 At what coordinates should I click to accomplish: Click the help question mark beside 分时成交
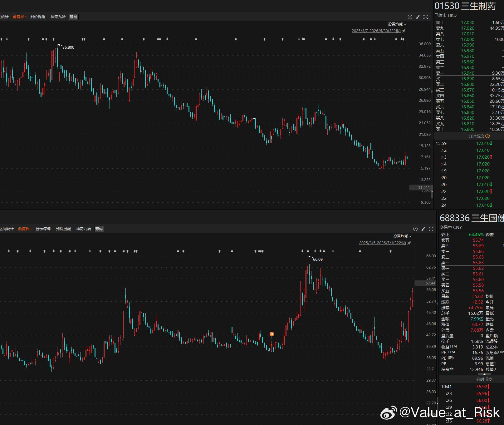(x=488, y=136)
